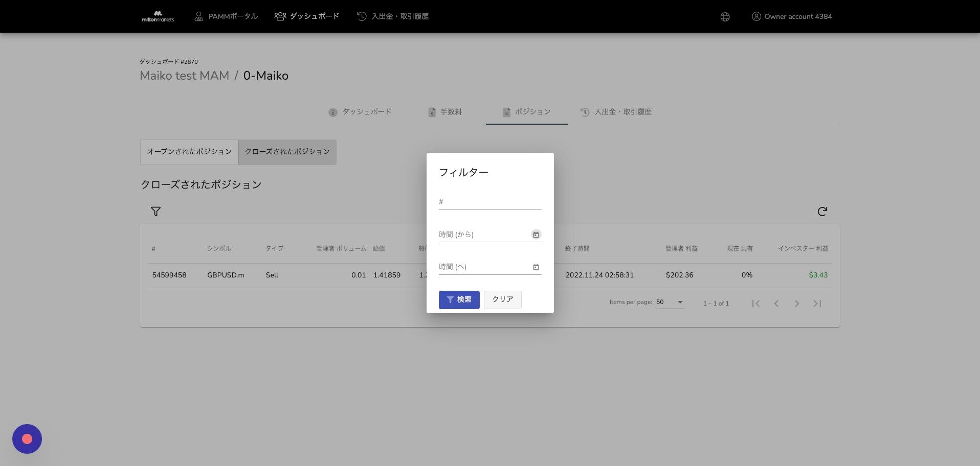Click the クリア button
This screenshot has width=980, height=466.
click(x=503, y=300)
